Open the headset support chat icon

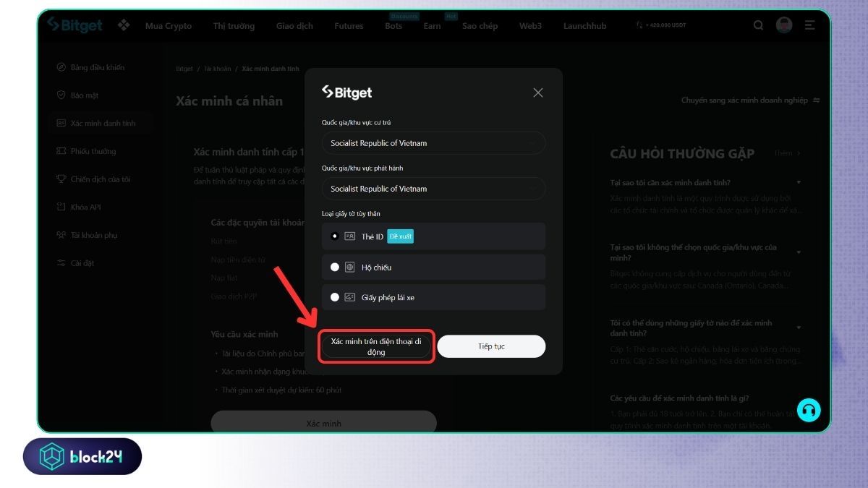point(809,410)
